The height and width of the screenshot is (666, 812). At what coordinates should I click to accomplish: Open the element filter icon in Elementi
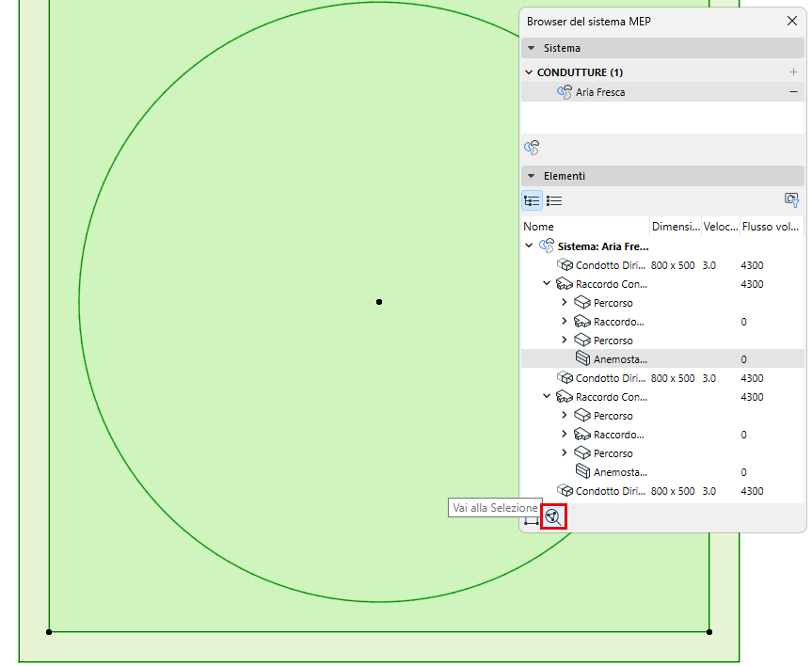[791, 200]
